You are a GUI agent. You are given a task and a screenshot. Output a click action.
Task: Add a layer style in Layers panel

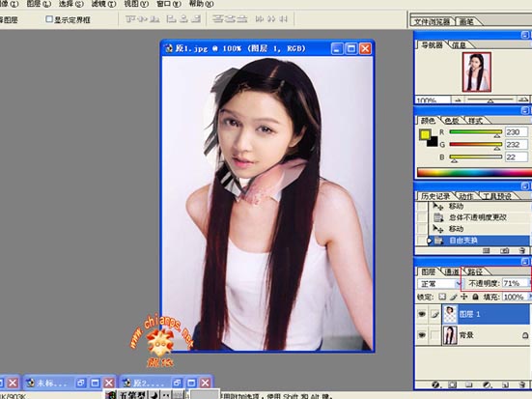pos(436,385)
